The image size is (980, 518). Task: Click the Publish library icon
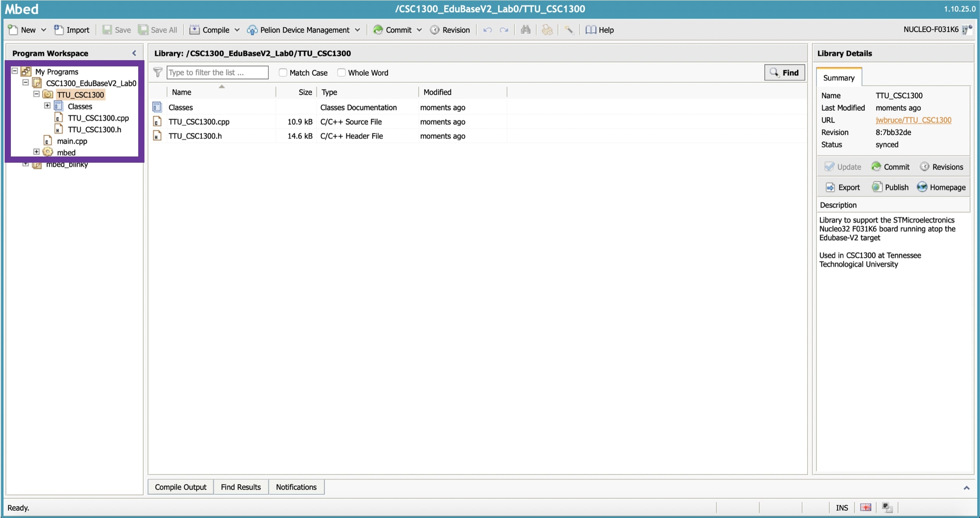coord(876,187)
